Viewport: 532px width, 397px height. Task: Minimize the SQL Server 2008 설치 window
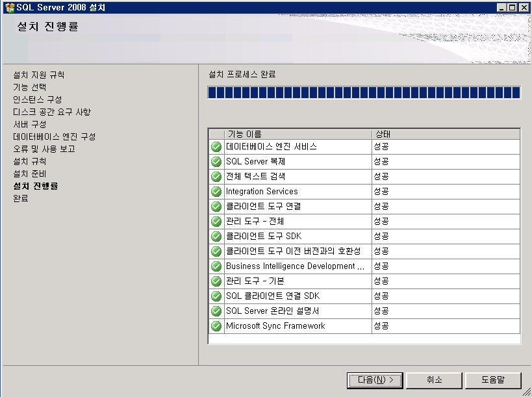501,7
